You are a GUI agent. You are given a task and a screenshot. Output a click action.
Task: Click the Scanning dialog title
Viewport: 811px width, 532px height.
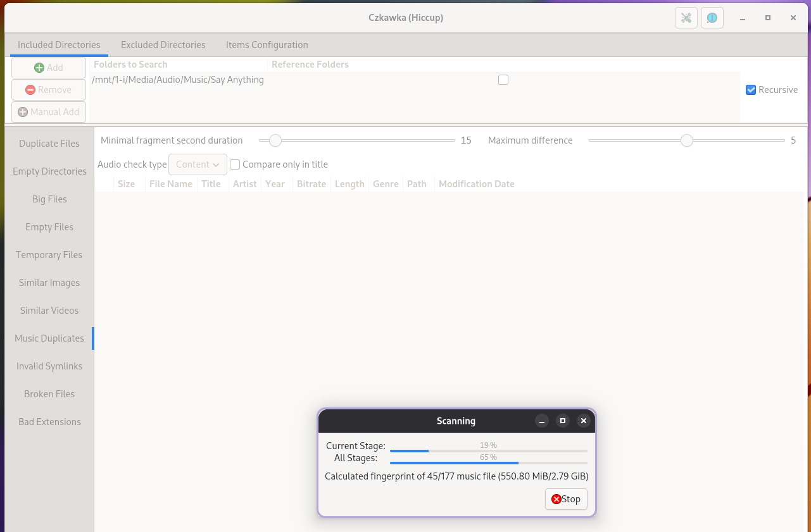456,421
